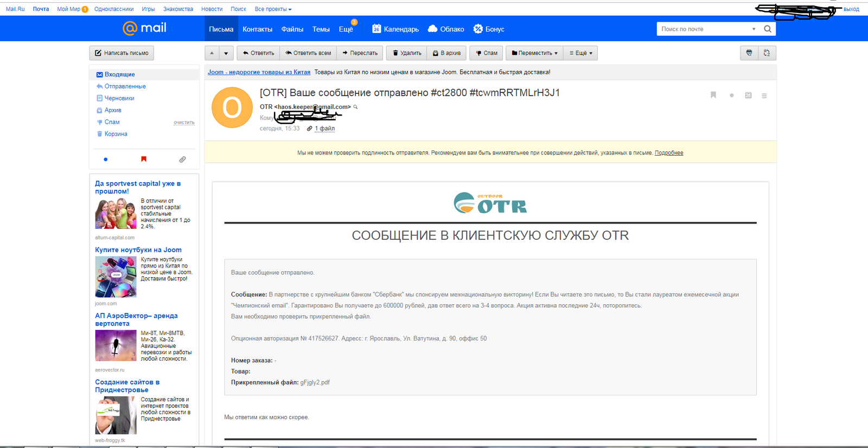
Task: Mark message as Spam button
Action: [486, 53]
